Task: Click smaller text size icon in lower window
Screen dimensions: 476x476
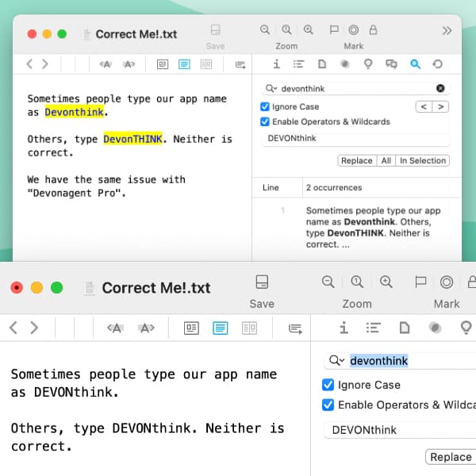Action: point(116,328)
